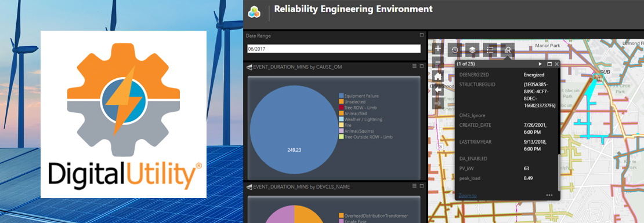Click the app logo beside Reliability Engineering Environment
Viewport: 644px width, 223px height.
click(x=254, y=12)
